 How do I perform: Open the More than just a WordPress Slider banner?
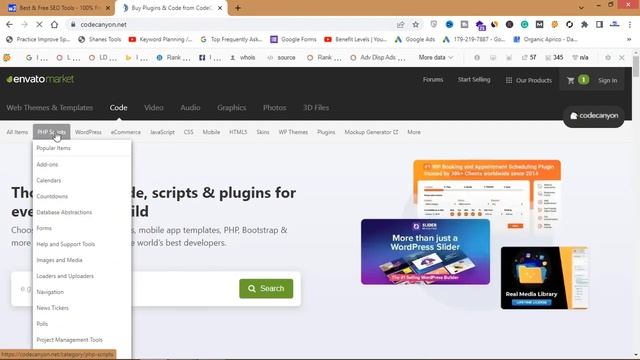(425, 252)
